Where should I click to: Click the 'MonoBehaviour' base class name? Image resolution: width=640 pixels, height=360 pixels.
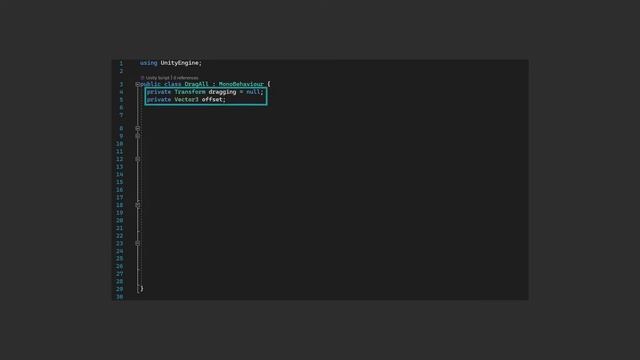pyautogui.click(x=241, y=84)
